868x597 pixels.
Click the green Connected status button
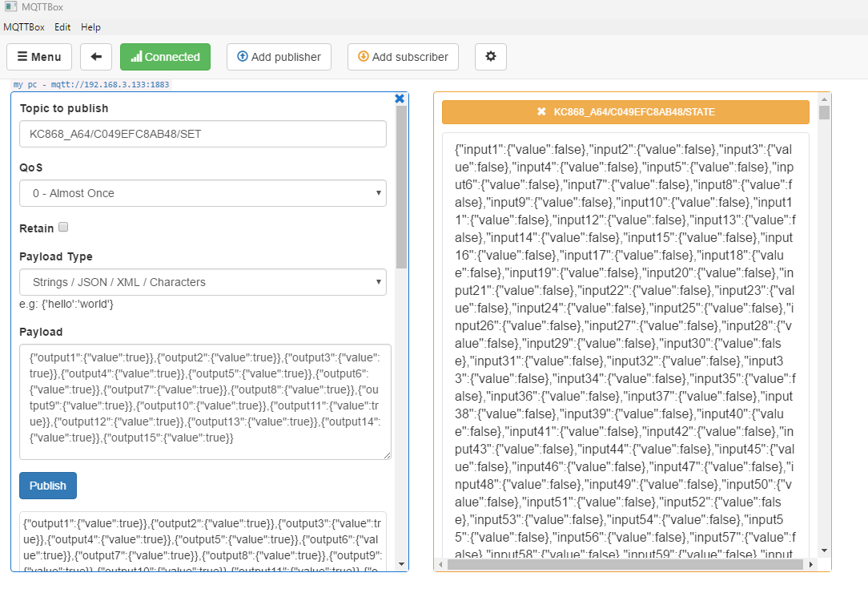point(165,57)
